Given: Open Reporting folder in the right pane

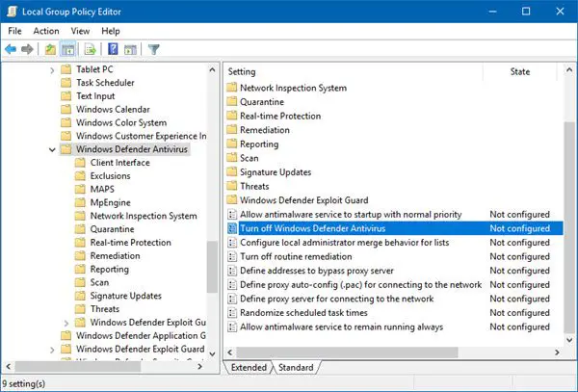Looking at the screenshot, I should point(259,144).
